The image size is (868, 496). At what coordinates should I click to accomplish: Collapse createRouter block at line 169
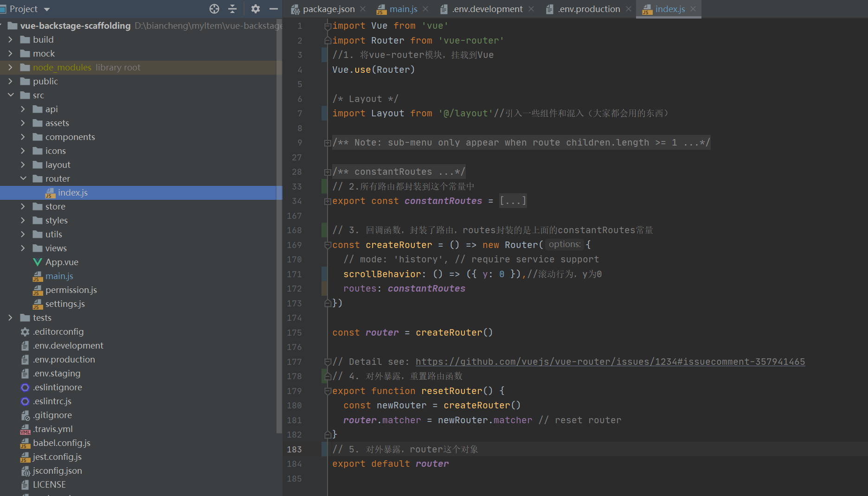(327, 245)
